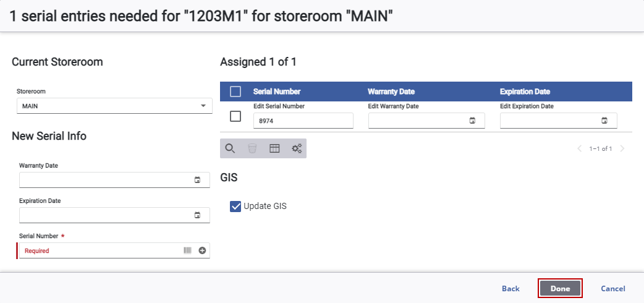The image size is (644, 303).
Task: Click the trash delete icon in grid toolbar
Action: pos(252,148)
